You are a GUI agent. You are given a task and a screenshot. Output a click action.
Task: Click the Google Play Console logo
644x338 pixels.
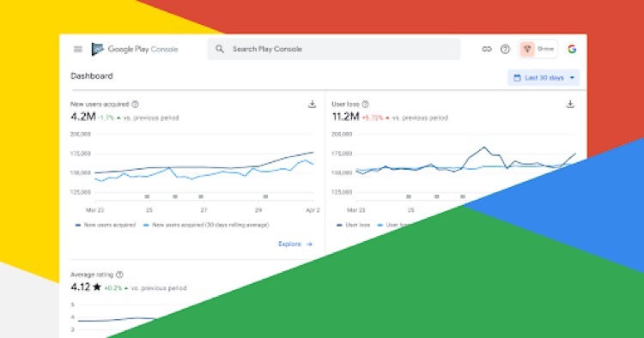[x=135, y=49]
